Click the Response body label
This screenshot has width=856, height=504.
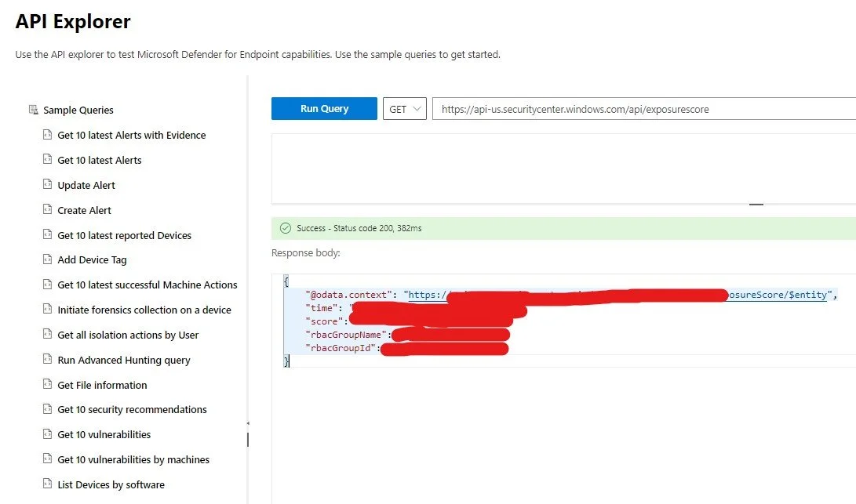tap(306, 253)
